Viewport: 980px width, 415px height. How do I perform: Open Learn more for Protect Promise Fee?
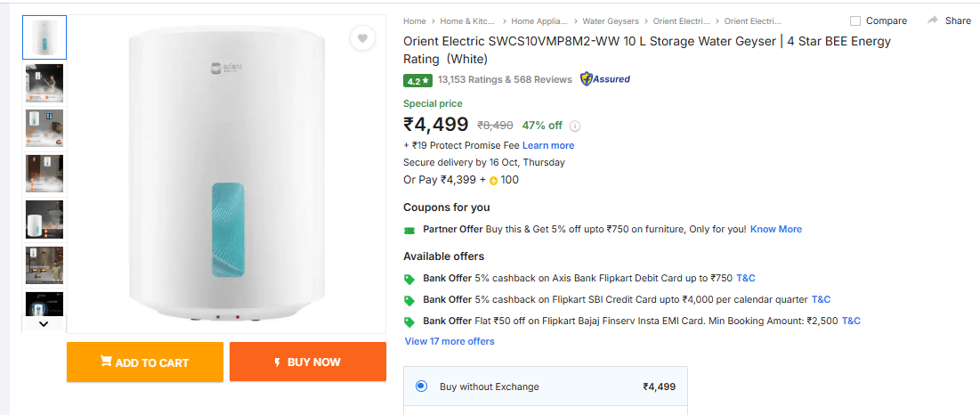tap(548, 145)
